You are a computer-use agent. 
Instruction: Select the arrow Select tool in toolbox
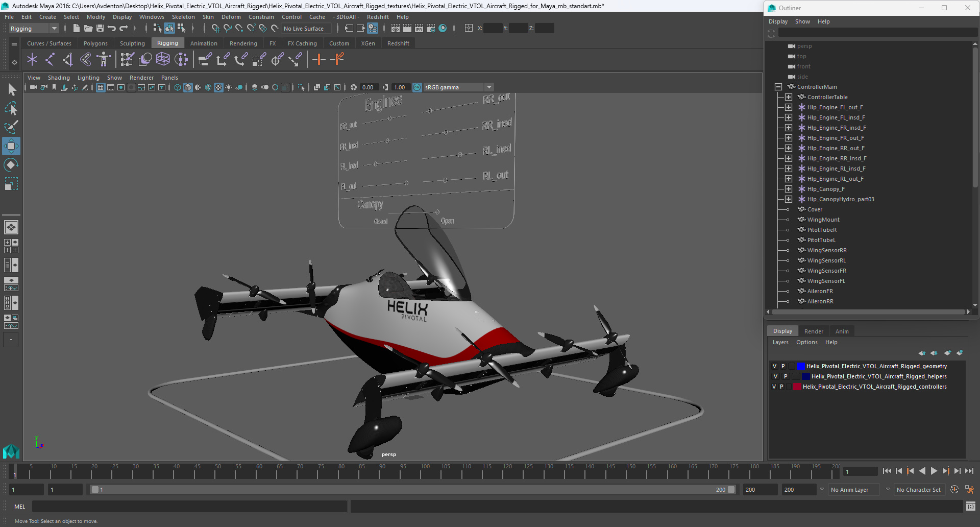point(11,90)
